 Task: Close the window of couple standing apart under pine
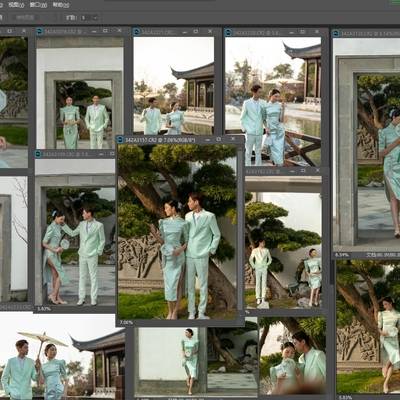(318, 171)
